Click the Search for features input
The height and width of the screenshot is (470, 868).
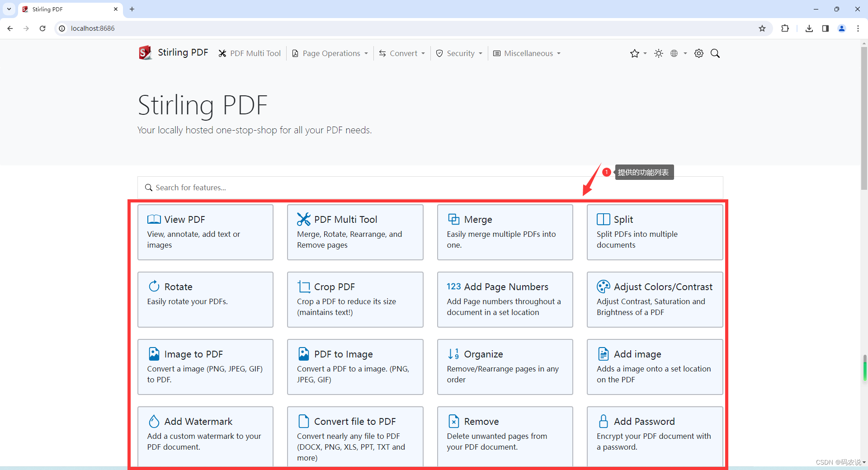(x=430, y=188)
